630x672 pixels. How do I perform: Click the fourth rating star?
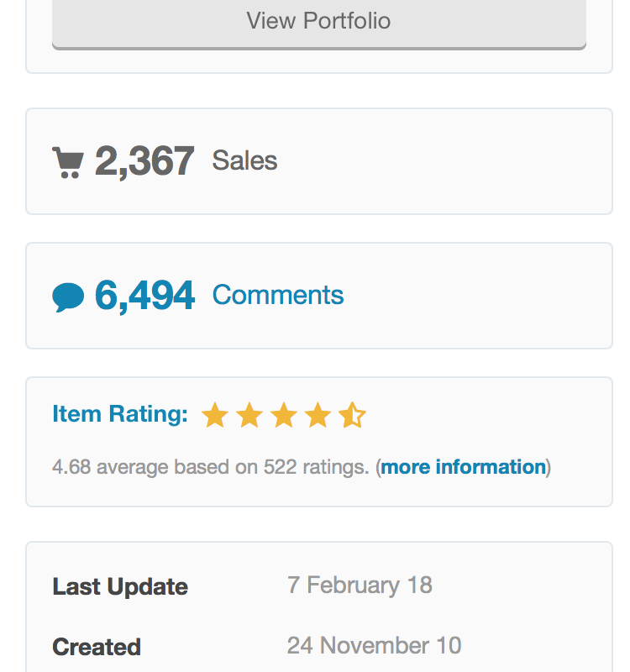pyautogui.click(x=318, y=415)
